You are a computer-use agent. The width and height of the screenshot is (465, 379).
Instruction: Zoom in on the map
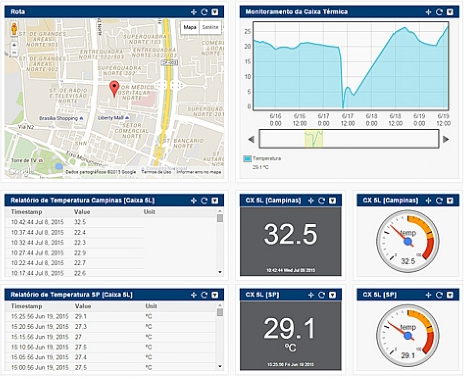click(x=14, y=45)
